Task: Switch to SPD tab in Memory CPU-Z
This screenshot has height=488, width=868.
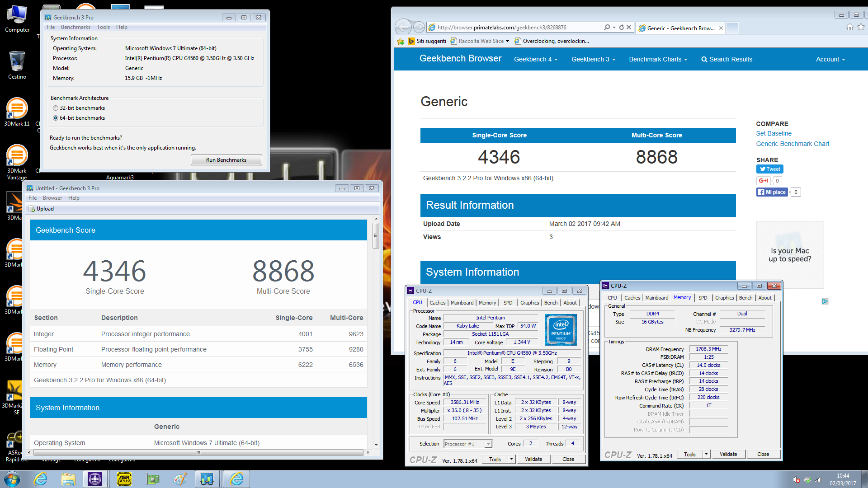Action: point(703,298)
